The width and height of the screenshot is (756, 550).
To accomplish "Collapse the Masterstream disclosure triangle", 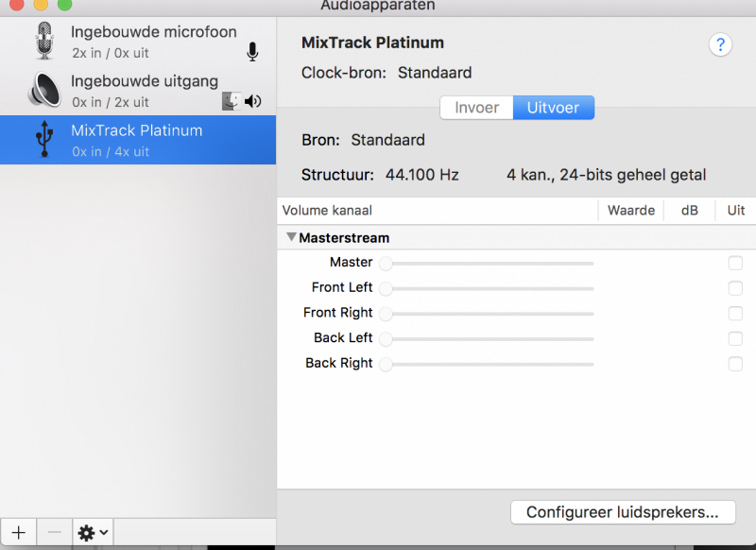I will (291, 236).
